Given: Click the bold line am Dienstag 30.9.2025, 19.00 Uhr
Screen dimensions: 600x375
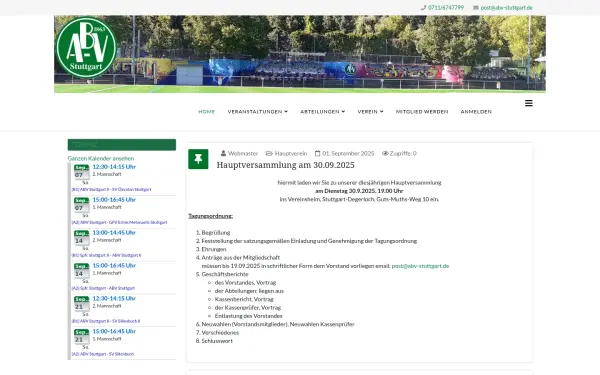Looking at the screenshot, I should (x=359, y=191).
